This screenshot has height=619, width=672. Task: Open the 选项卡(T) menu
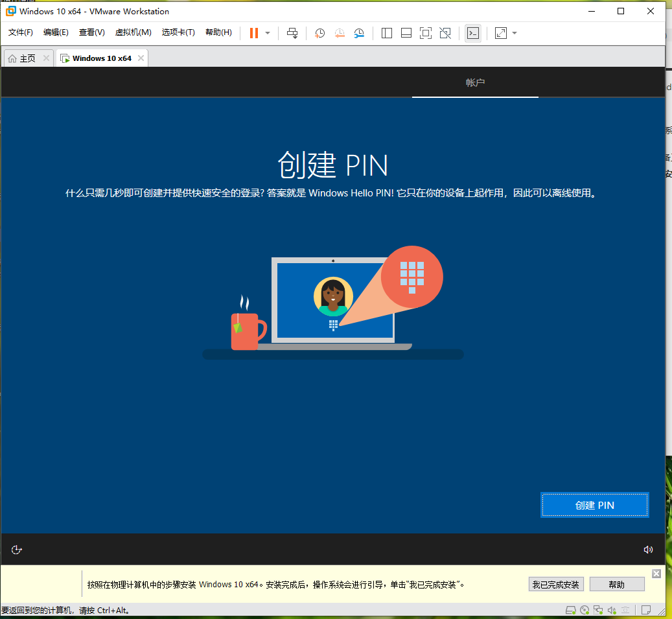[x=178, y=32]
